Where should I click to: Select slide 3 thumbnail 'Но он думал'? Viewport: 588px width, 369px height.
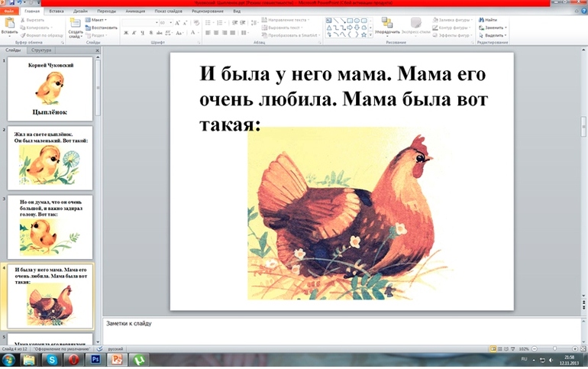pyautogui.click(x=50, y=227)
